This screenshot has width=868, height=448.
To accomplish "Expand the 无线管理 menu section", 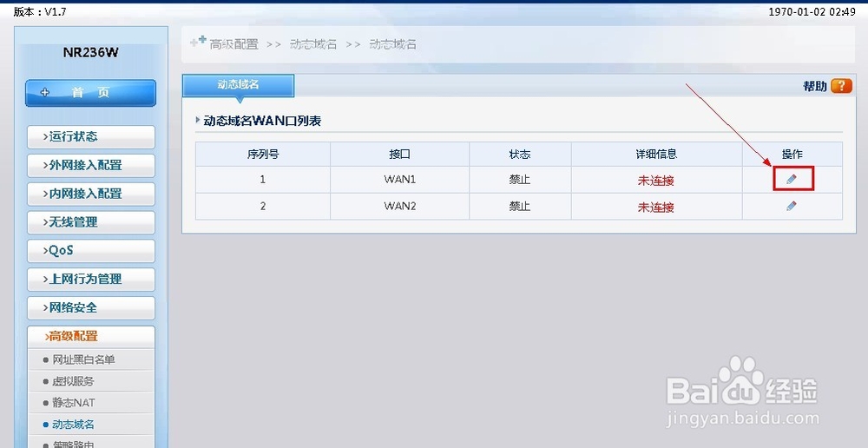I will coord(91,222).
